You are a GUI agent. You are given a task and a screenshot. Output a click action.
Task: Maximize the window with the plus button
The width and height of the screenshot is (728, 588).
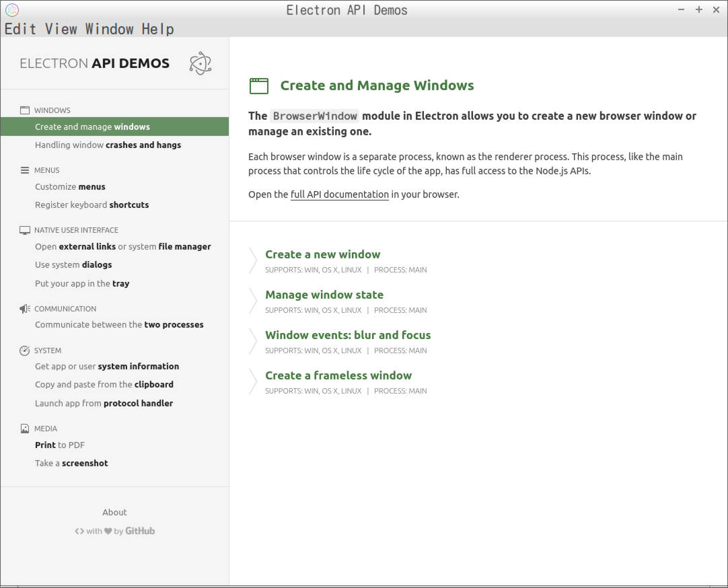[699, 9]
